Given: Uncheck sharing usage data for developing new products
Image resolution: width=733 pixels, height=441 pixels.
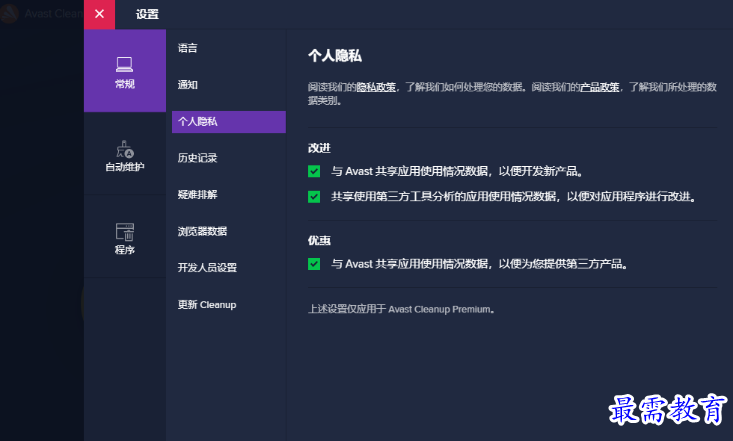Looking at the screenshot, I should pyautogui.click(x=314, y=172).
